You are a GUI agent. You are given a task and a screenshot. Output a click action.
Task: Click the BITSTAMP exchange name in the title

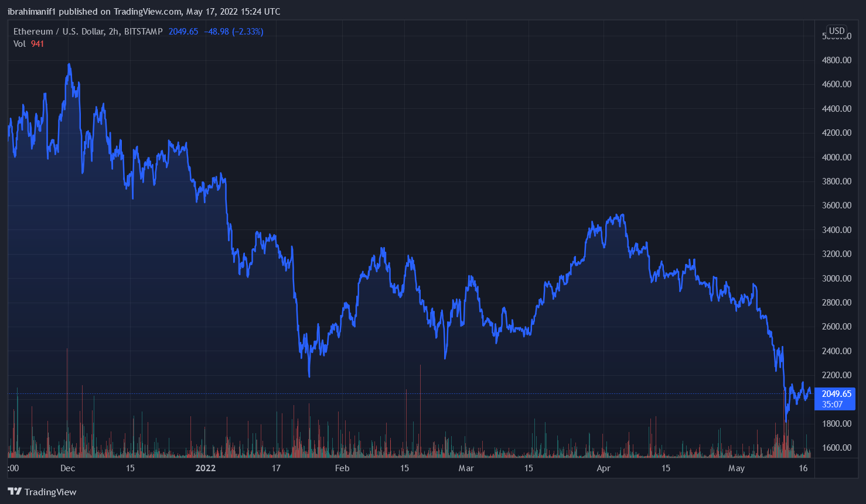coord(143,32)
